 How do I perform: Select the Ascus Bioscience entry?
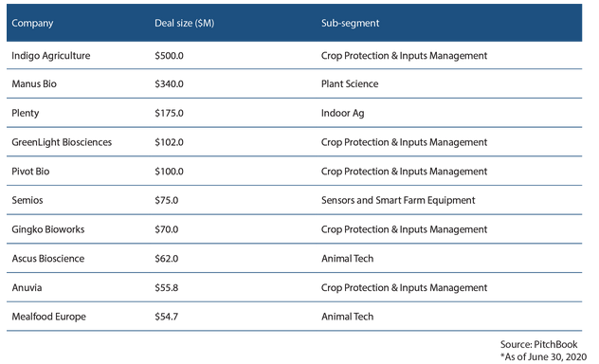pos(48,259)
